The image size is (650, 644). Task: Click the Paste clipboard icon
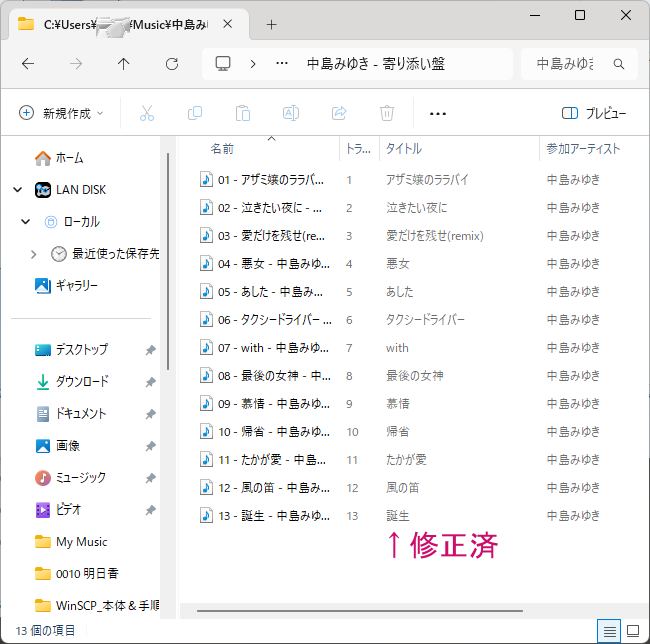(243, 113)
